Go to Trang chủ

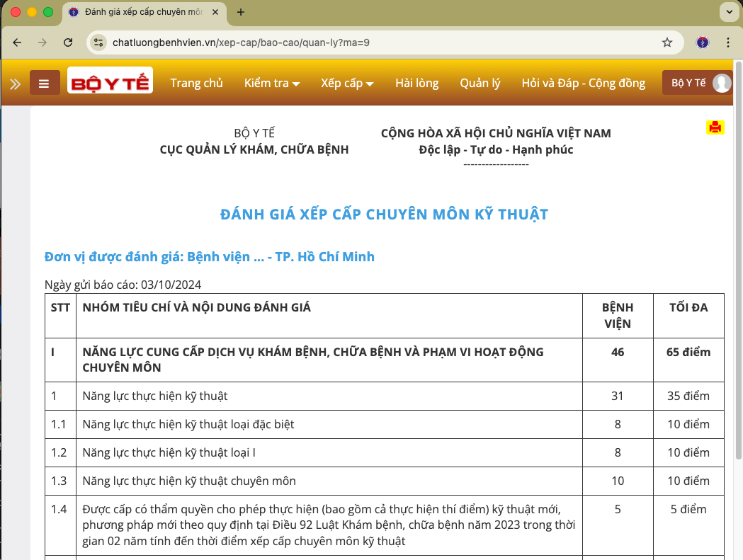click(x=196, y=84)
